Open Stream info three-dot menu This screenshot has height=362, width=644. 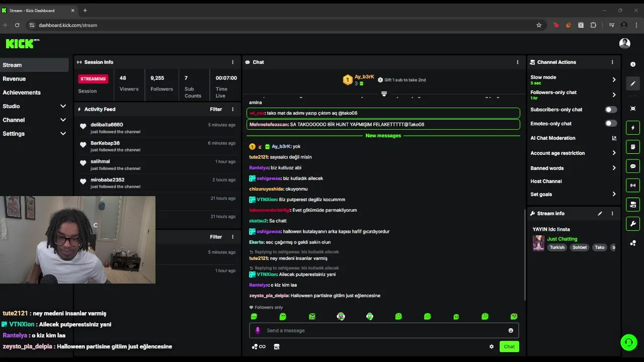point(612,214)
